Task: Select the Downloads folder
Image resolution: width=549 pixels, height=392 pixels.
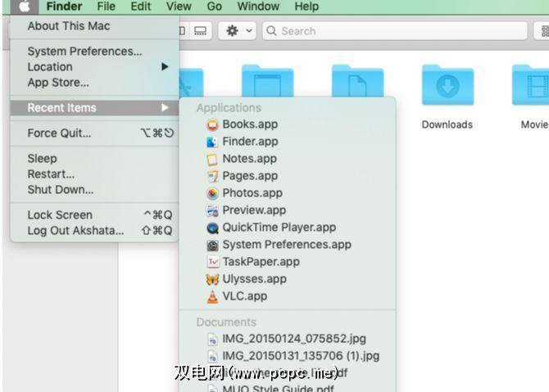Action: pos(447,85)
